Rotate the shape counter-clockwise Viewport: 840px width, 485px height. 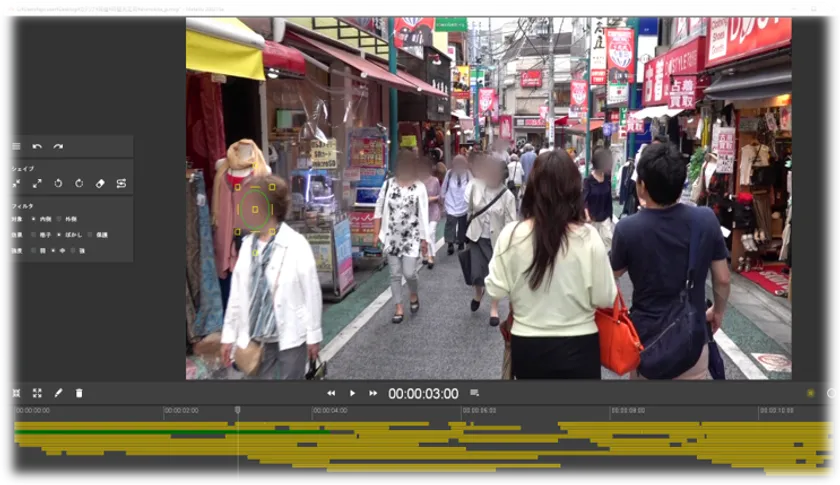point(58,184)
